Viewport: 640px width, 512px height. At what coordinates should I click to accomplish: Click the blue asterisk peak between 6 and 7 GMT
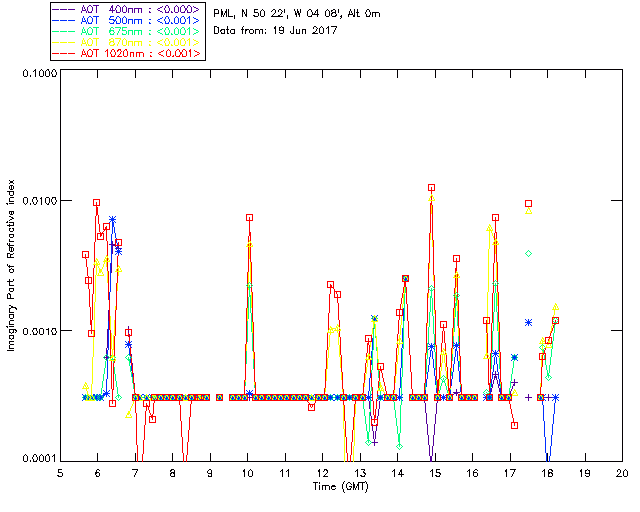click(x=113, y=220)
